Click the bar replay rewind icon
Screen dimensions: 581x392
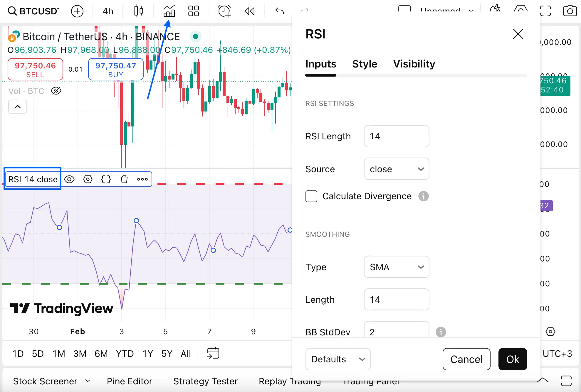250,11
